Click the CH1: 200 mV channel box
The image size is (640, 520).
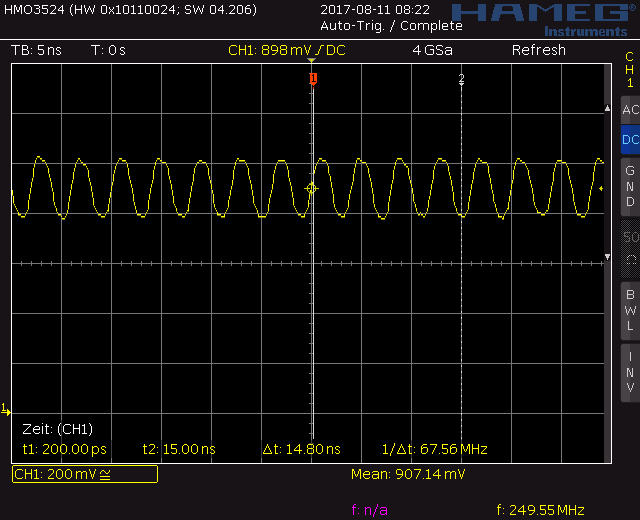pos(85,474)
